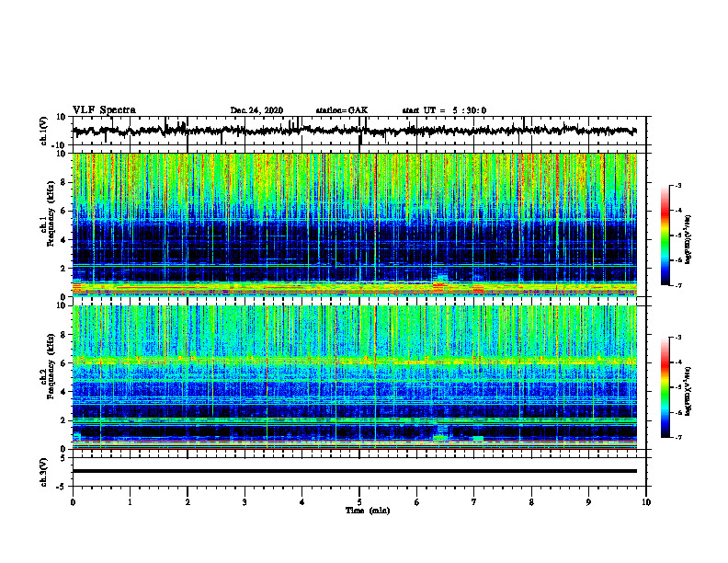The height and width of the screenshot is (563, 728).
Task: Click the "6" tick on ch.2 frequency axis
Action: tap(63, 363)
